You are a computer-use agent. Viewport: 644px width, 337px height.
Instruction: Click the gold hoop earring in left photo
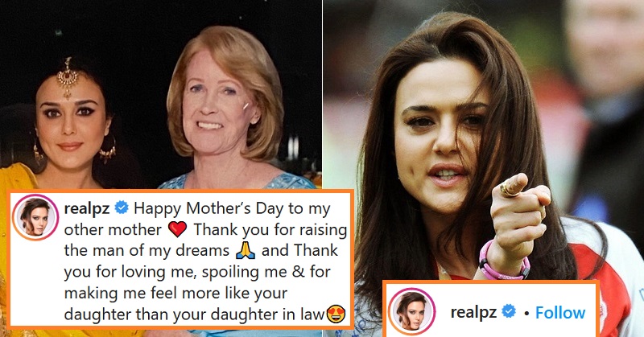108,150
